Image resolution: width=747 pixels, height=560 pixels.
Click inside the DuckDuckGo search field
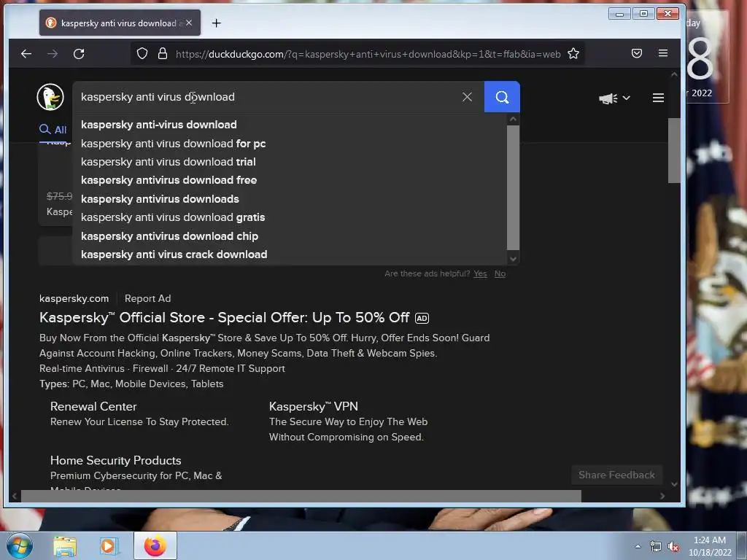pyautogui.click(x=267, y=97)
